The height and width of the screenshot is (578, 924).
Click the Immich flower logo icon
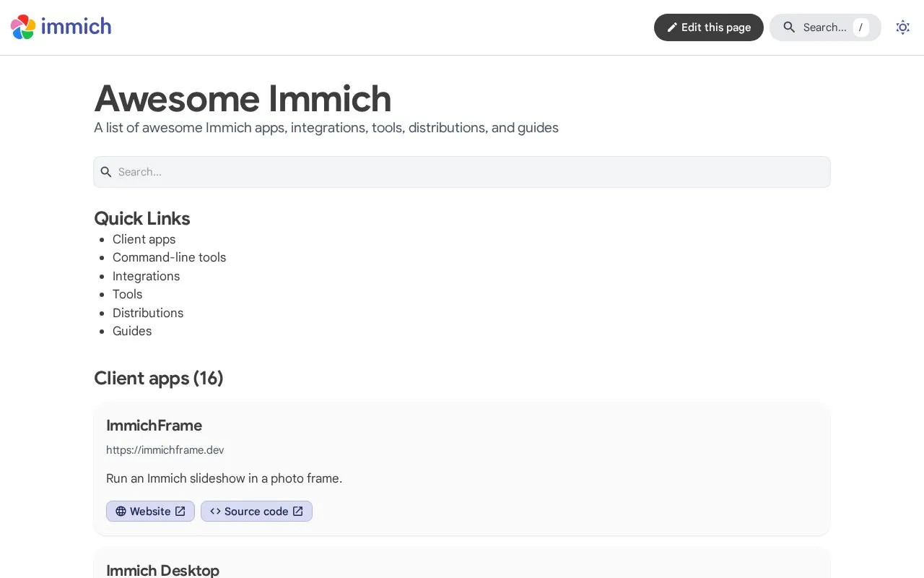tap(23, 27)
